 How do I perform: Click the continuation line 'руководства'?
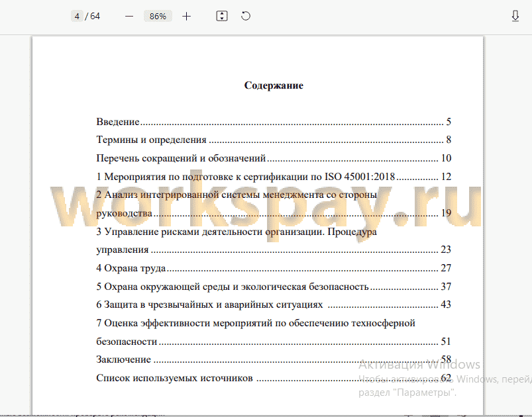tap(124, 213)
